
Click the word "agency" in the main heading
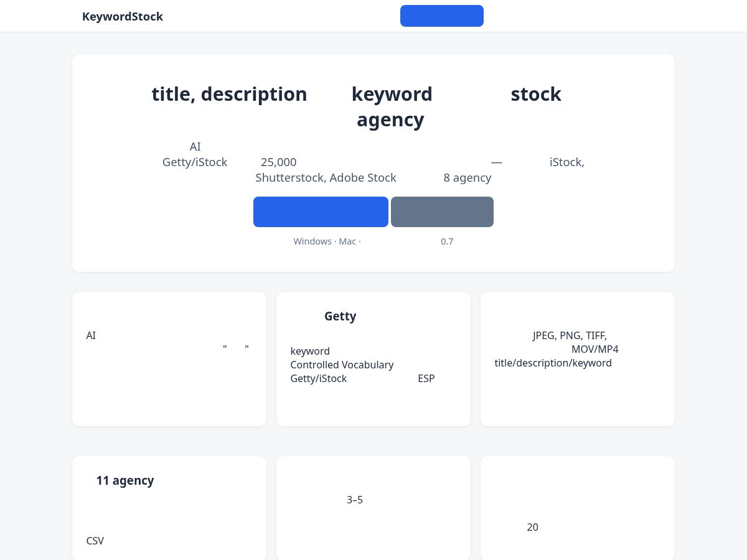pos(390,119)
